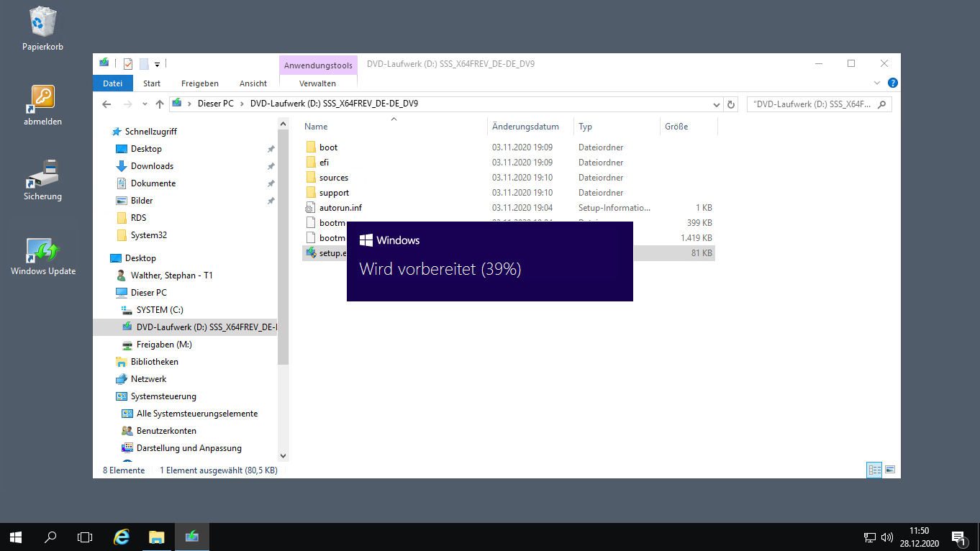
Task: Open Downloads in navigation pane
Action: (x=152, y=166)
